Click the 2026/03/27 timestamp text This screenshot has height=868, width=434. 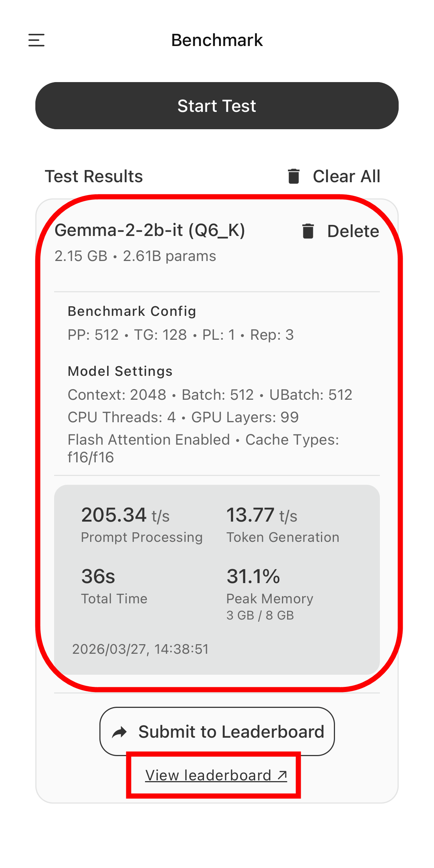(x=140, y=649)
